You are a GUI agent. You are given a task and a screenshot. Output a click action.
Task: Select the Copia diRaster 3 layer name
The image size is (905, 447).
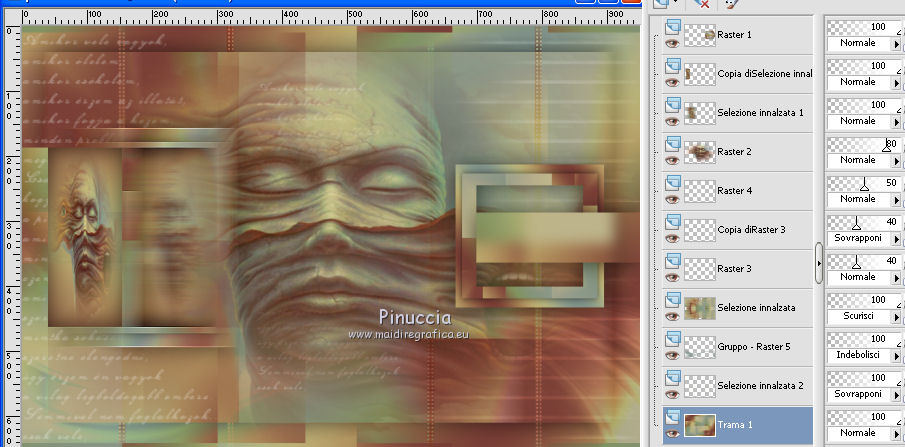coord(751,230)
